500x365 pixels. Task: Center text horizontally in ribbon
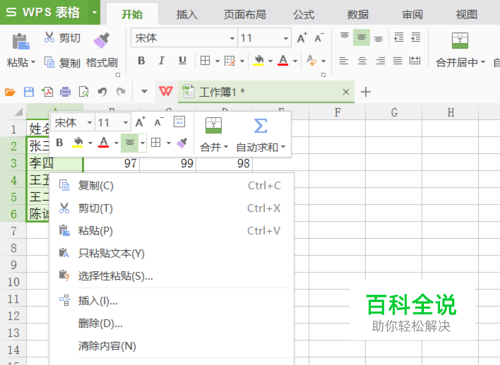click(x=362, y=61)
